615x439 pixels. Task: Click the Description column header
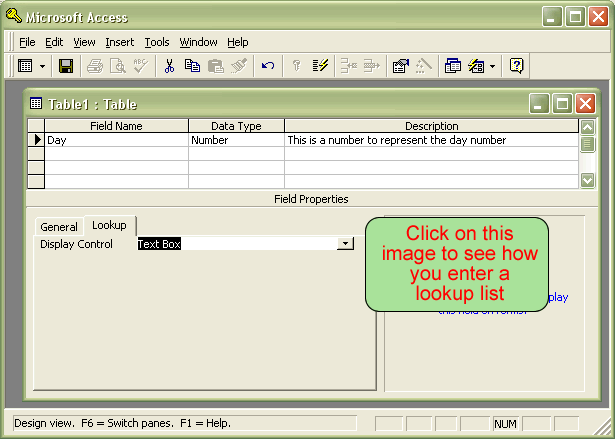[x=431, y=126]
